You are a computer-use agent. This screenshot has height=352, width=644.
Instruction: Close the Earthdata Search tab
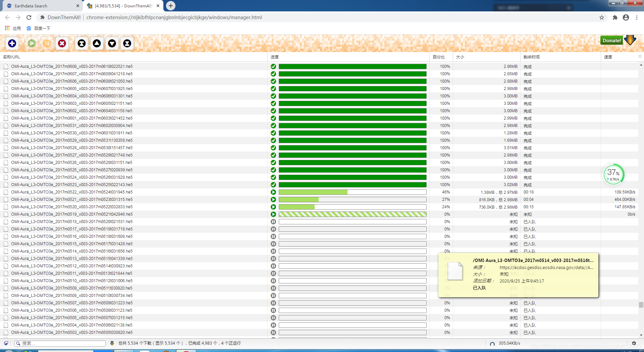[x=78, y=6]
